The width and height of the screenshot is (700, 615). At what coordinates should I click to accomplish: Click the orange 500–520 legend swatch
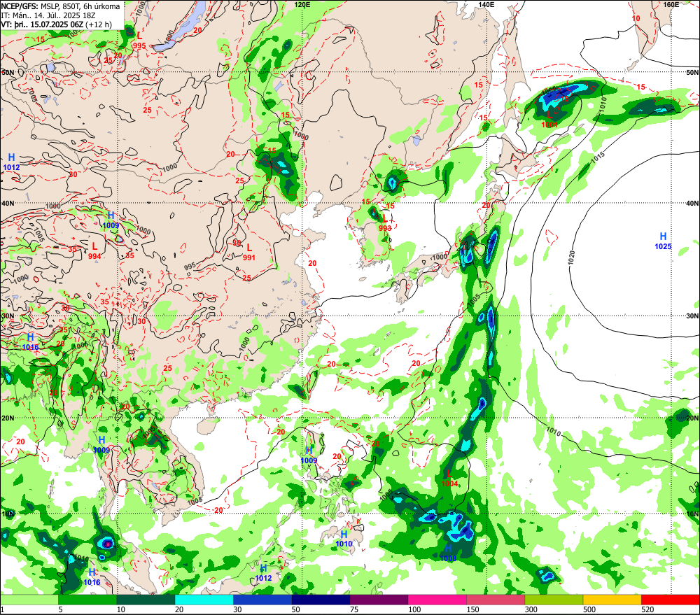[612, 600]
